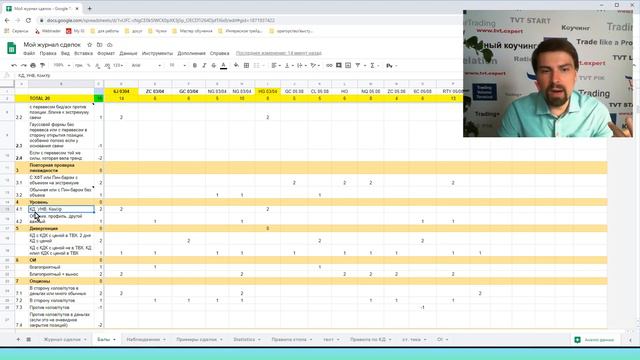The height and width of the screenshot is (360, 640).
Task: Open the Данные menu
Action: [128, 53]
